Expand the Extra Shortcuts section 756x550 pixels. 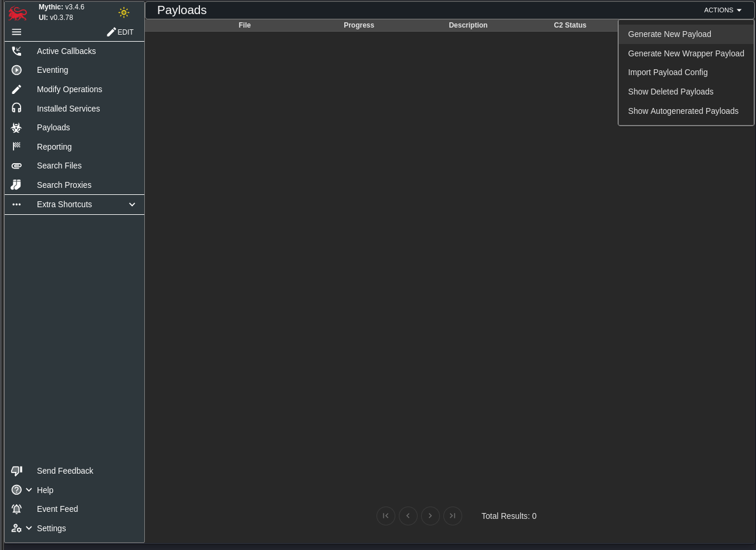(x=132, y=204)
